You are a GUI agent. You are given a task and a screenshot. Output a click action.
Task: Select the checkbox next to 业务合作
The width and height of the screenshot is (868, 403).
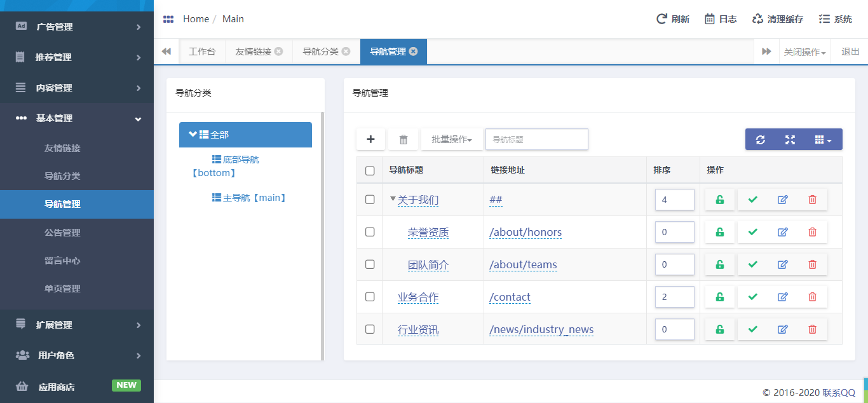point(370,297)
